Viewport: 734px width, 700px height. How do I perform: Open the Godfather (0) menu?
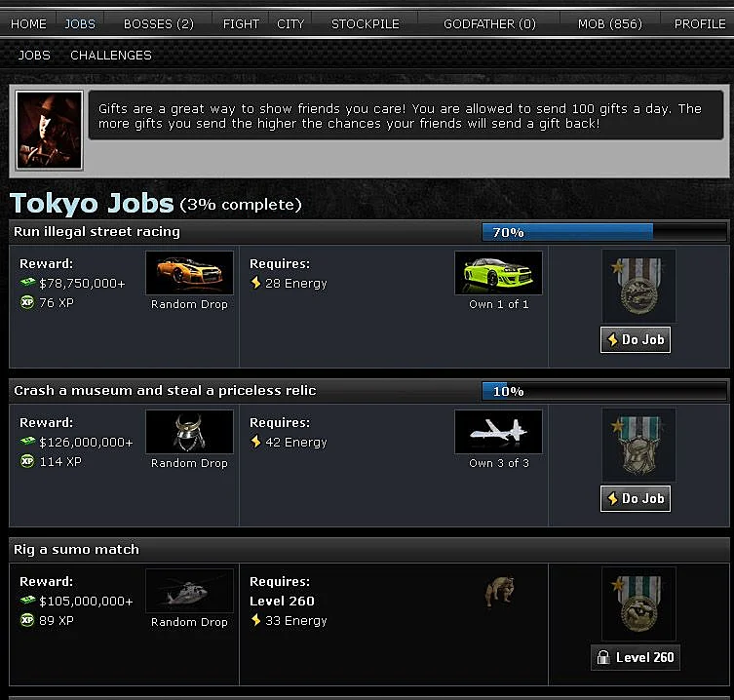click(x=489, y=23)
